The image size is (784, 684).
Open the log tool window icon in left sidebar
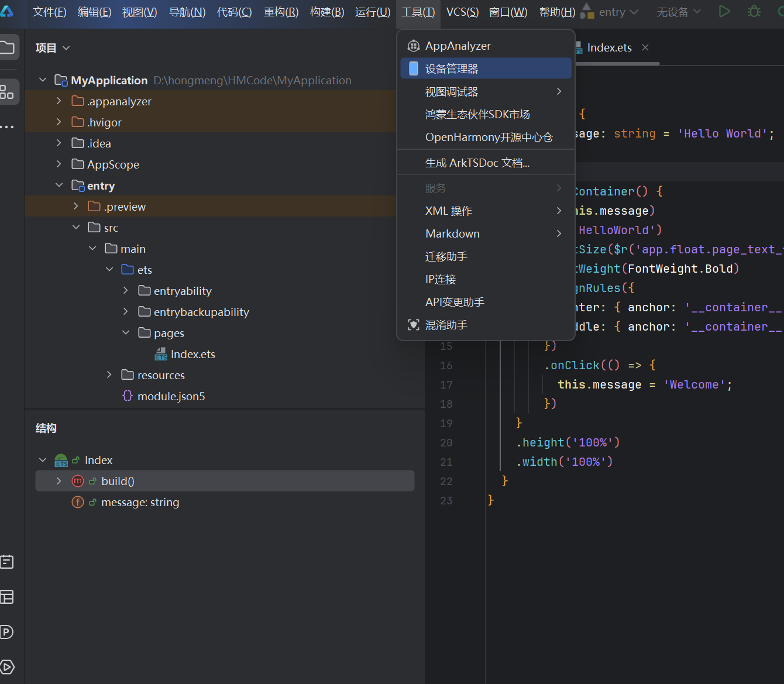7,562
